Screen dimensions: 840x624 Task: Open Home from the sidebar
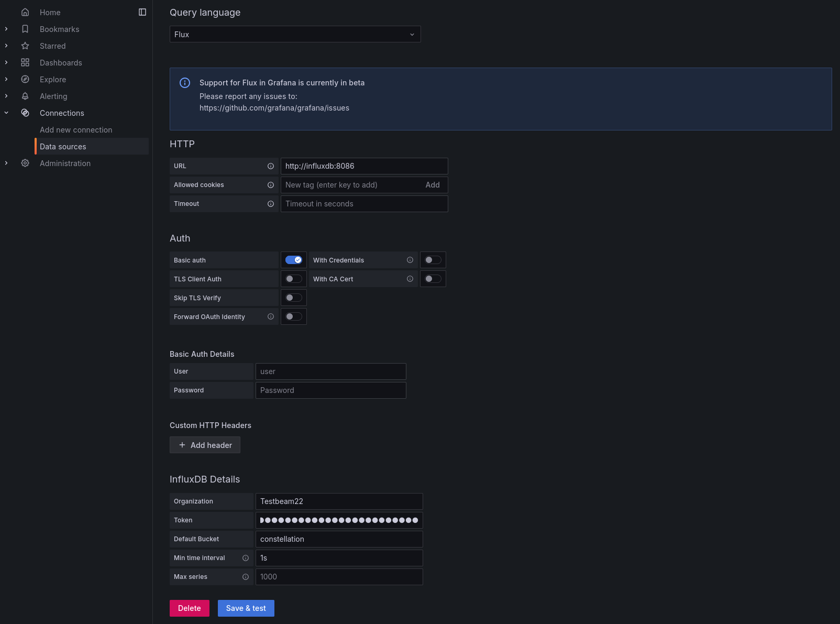[50, 12]
